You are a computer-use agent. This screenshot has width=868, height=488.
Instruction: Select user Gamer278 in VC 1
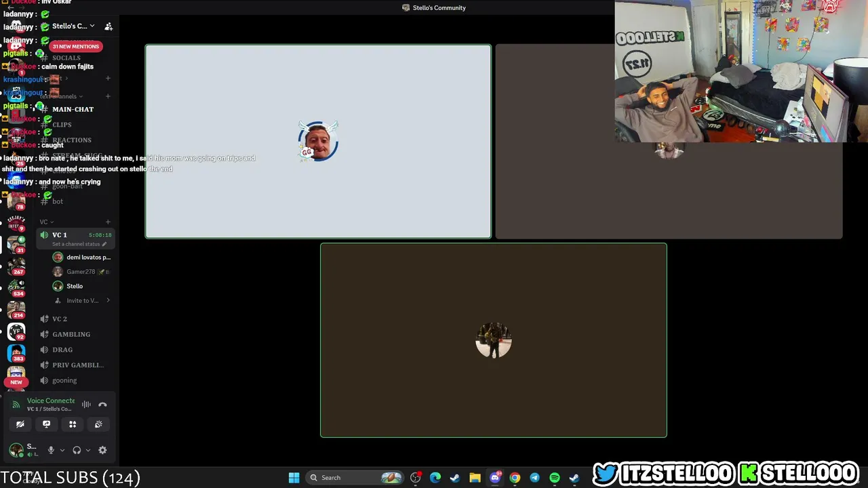(81, 272)
